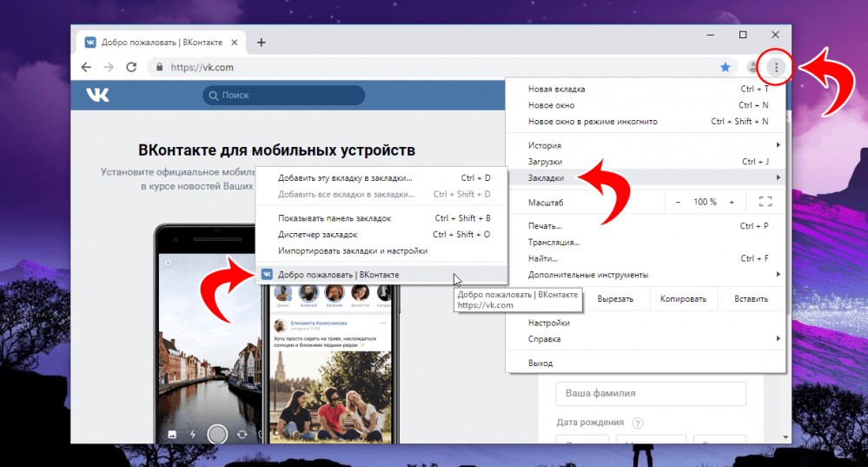Open Настройки from the menu
The width and height of the screenshot is (868, 467).
click(646, 323)
